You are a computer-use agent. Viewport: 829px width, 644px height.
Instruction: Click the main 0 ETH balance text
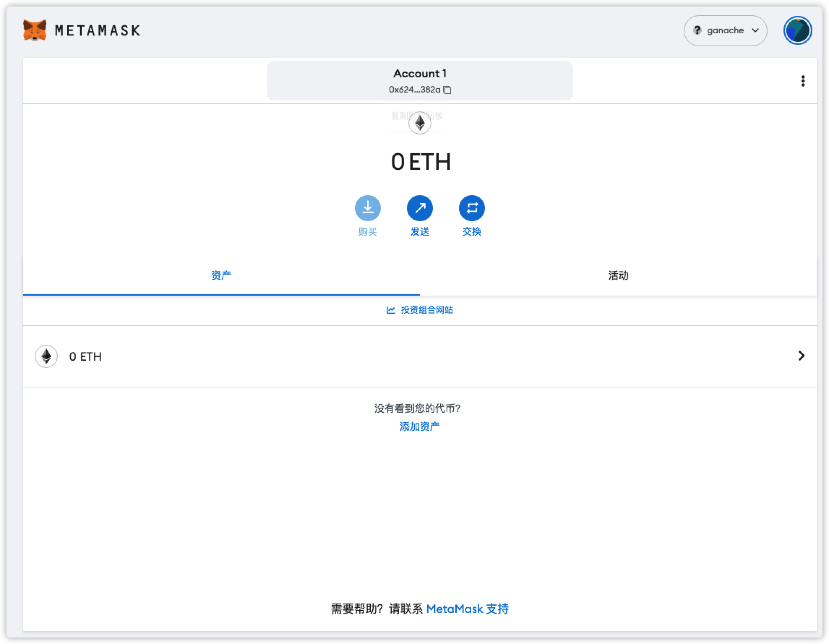pyautogui.click(x=421, y=162)
